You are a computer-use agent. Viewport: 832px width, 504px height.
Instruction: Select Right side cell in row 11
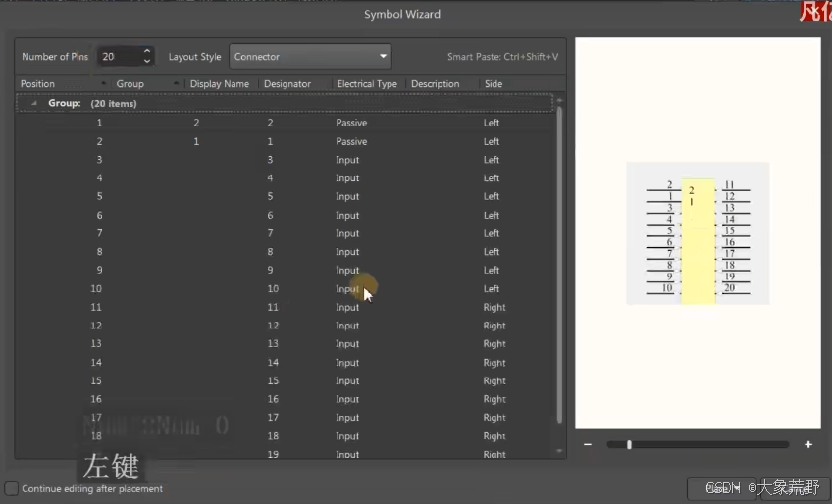coord(494,307)
